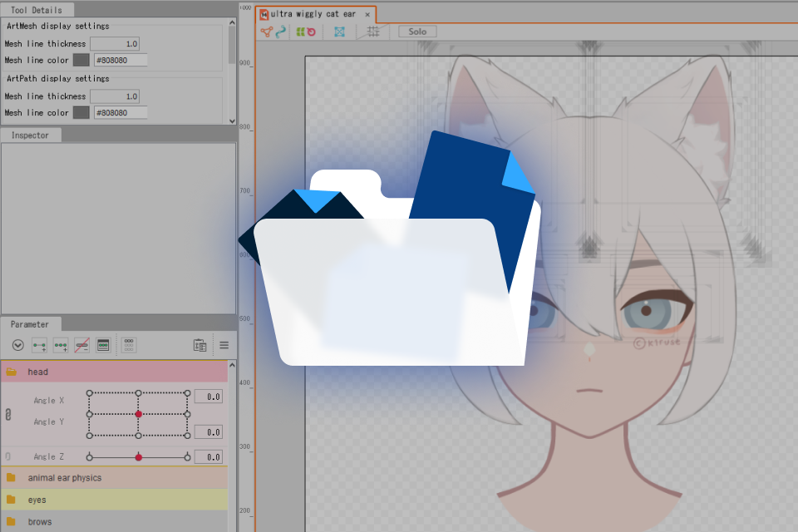798x532 pixels.
Task: Click Tool Details scrollbar up arrow
Action: [x=232, y=22]
